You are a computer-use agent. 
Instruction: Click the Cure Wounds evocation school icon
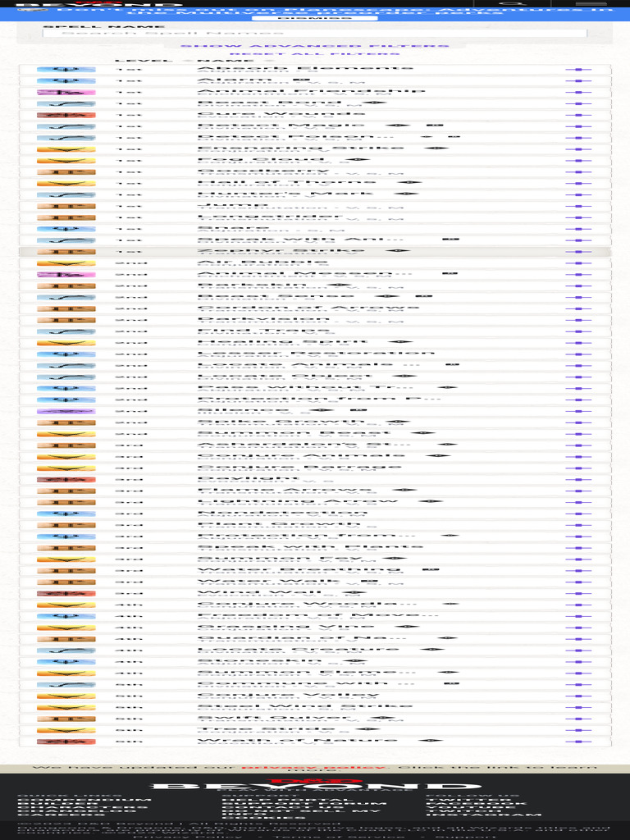coord(66,115)
